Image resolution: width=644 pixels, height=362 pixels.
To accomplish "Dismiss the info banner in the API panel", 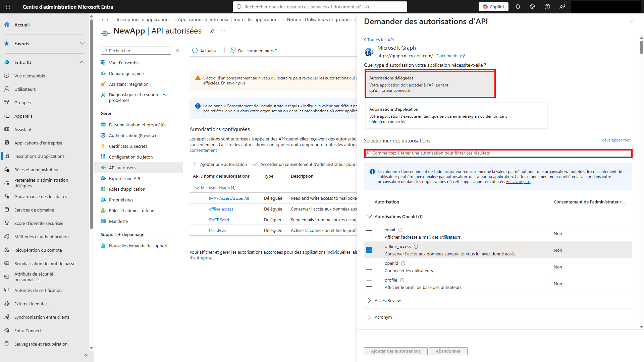I will [627, 169].
